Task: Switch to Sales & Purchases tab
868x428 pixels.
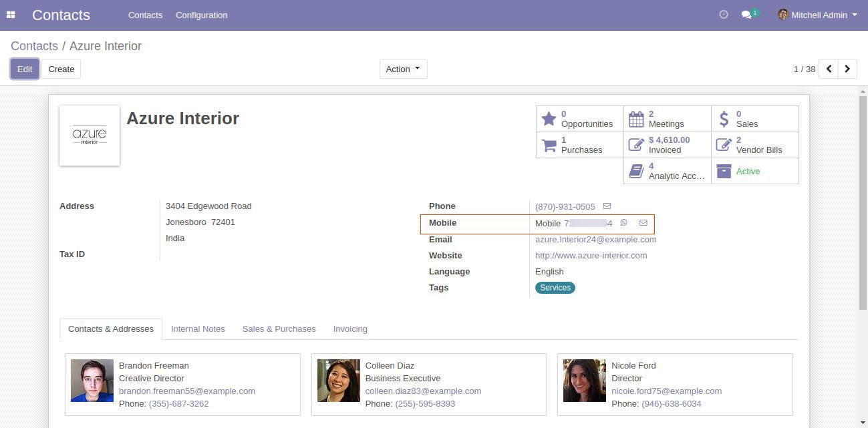Action: pos(279,329)
